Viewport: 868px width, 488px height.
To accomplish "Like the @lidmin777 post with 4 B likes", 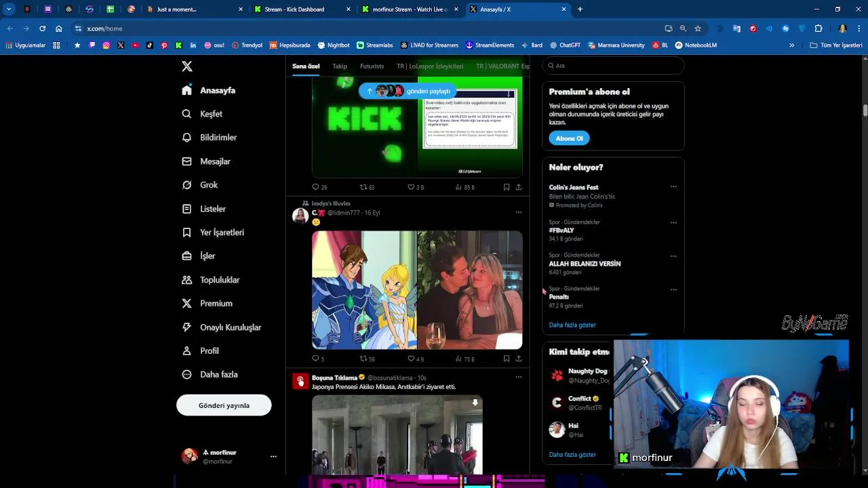I will click(x=415, y=359).
